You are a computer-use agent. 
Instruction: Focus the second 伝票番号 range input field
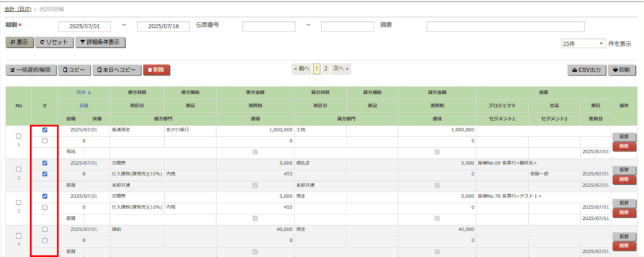tap(347, 26)
